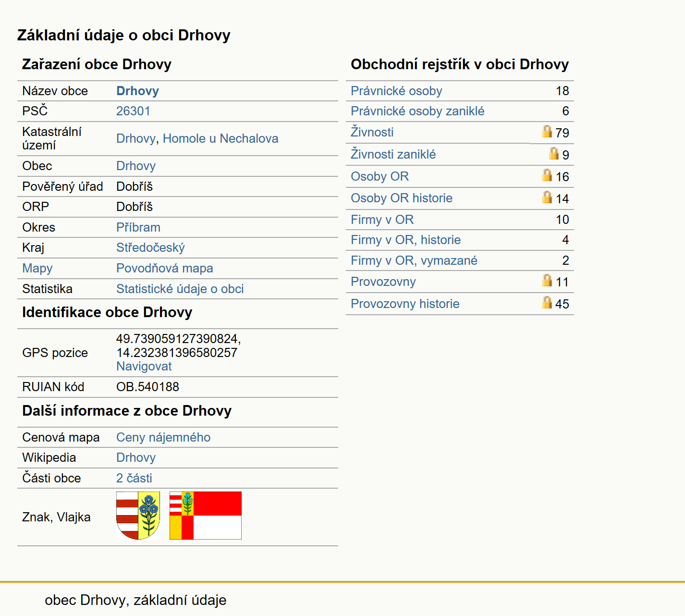Click the count 4 for Firmy v OR, historie
The width and height of the screenshot is (685, 616).
pos(565,240)
